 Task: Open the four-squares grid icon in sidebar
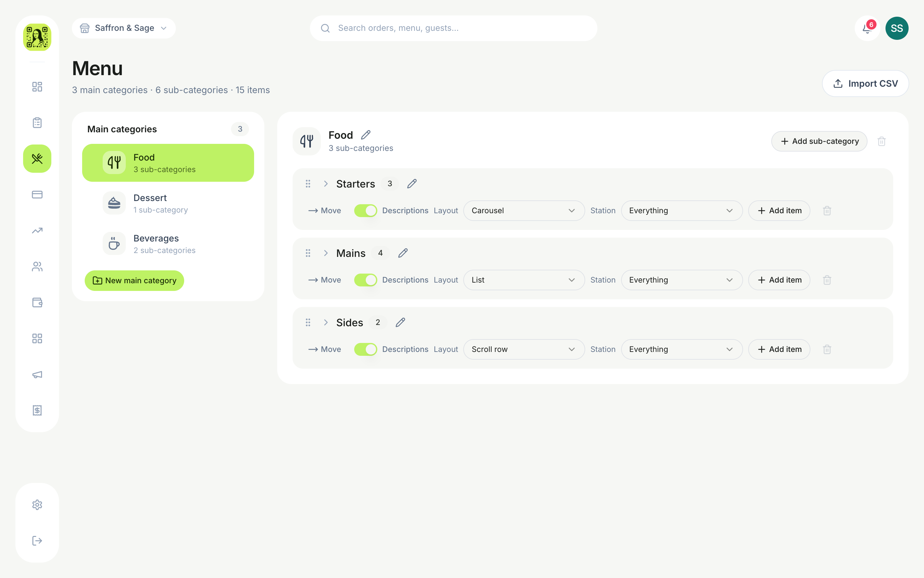pyautogui.click(x=37, y=338)
